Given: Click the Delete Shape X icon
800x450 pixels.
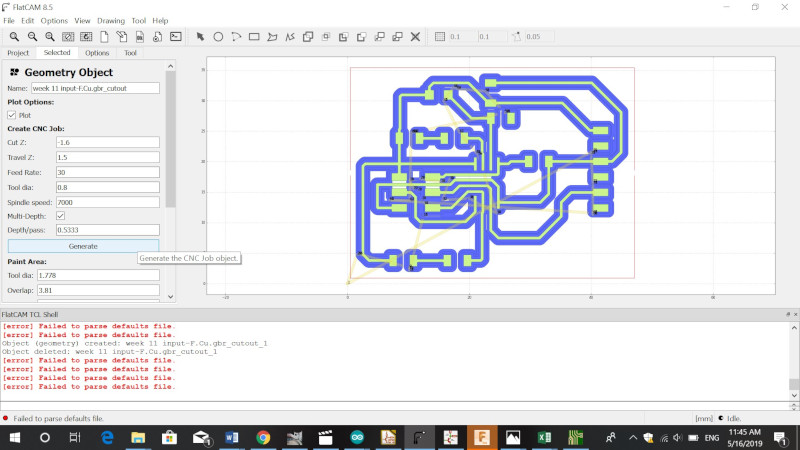Looking at the screenshot, I should 415,37.
